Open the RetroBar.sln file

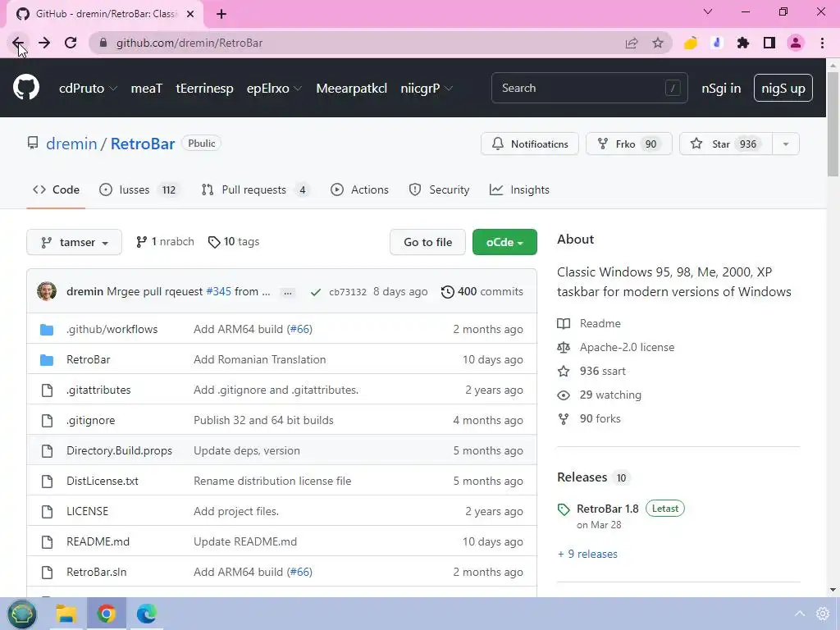pos(97,572)
